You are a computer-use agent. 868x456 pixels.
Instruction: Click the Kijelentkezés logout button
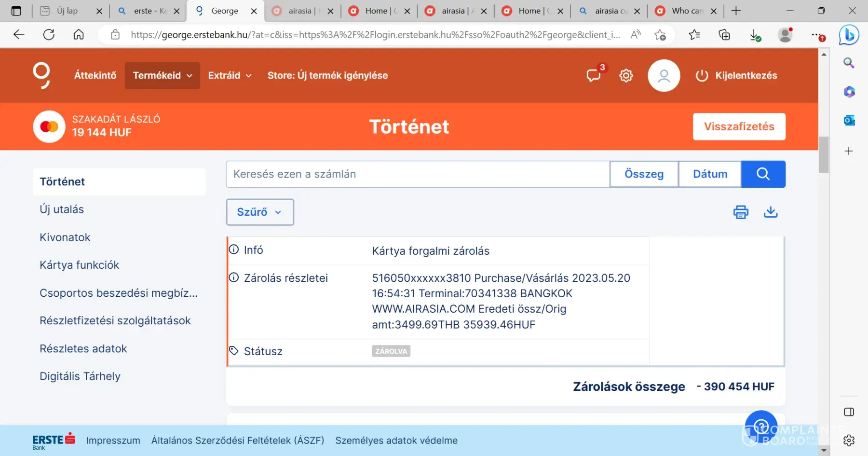pyautogui.click(x=736, y=75)
